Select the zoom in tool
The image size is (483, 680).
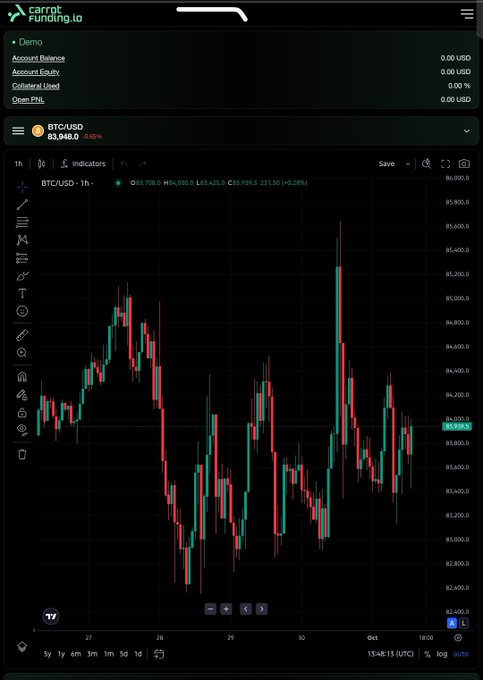22,353
